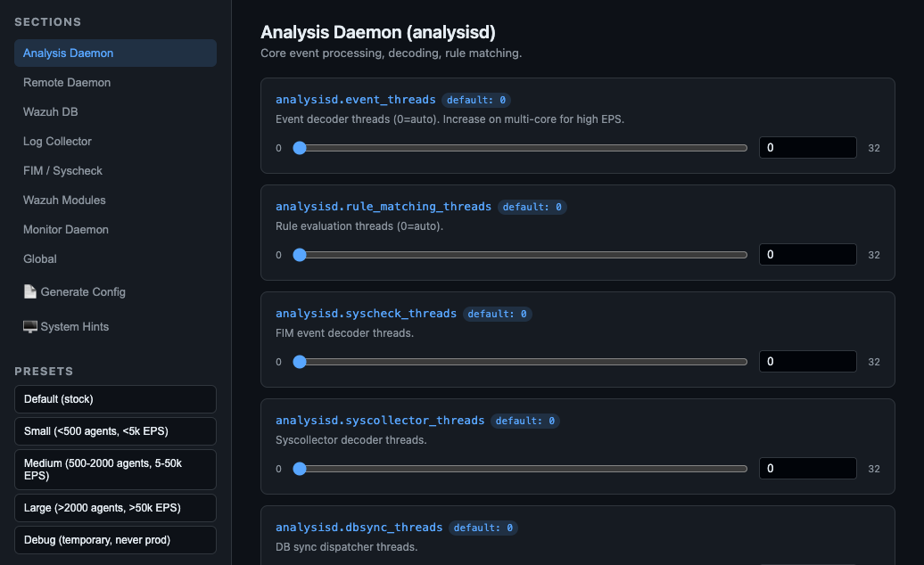
Task: Apply the Medium (500-2000 agents) preset
Action: 116,470
